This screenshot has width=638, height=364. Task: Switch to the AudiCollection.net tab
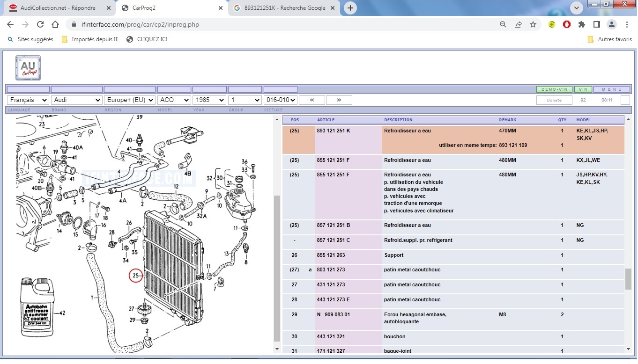(x=58, y=8)
